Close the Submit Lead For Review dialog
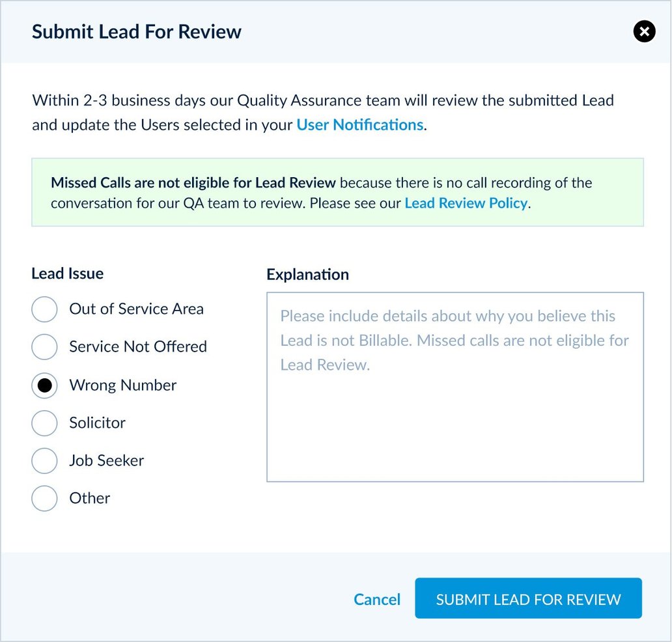The width and height of the screenshot is (672, 642). pyautogui.click(x=643, y=31)
